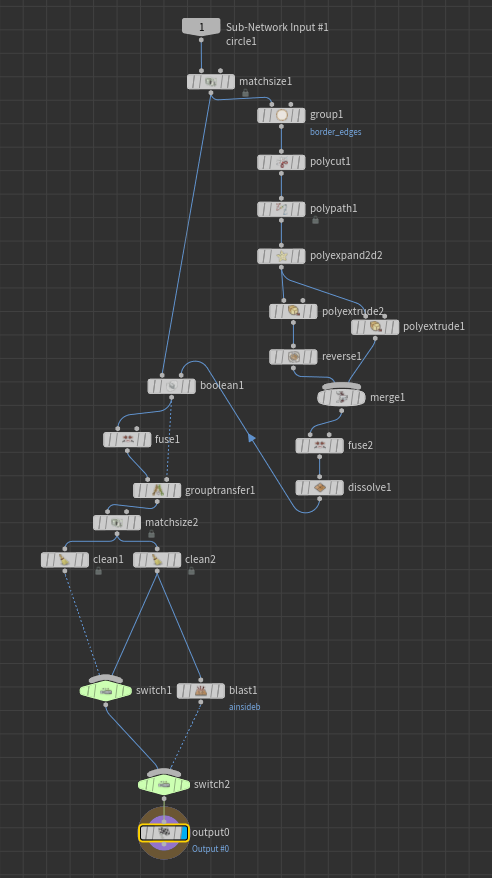Click the 'grouptransfer1' node label
This screenshot has height=878, width=492.
tap(220, 490)
